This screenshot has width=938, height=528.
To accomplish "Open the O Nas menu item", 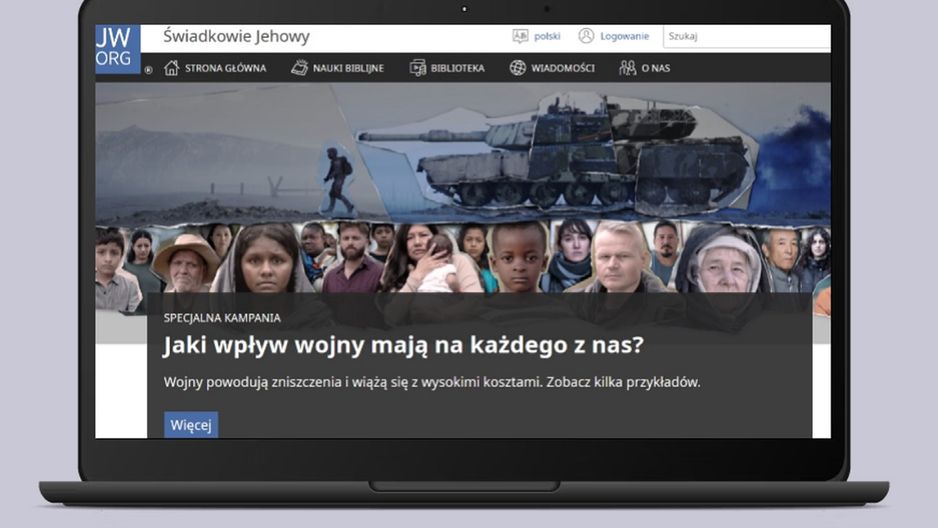I will [x=656, y=68].
